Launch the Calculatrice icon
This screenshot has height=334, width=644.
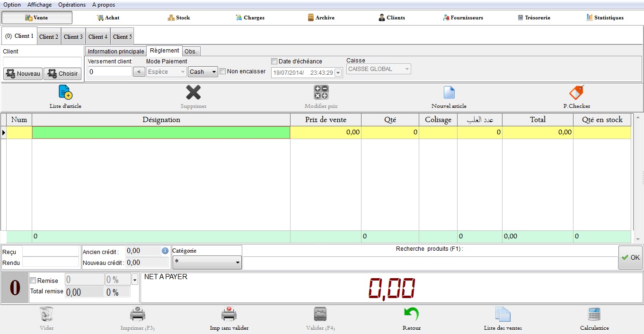594,314
